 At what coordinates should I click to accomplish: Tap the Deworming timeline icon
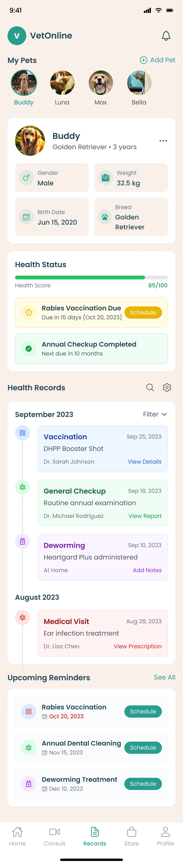pyautogui.click(x=23, y=541)
